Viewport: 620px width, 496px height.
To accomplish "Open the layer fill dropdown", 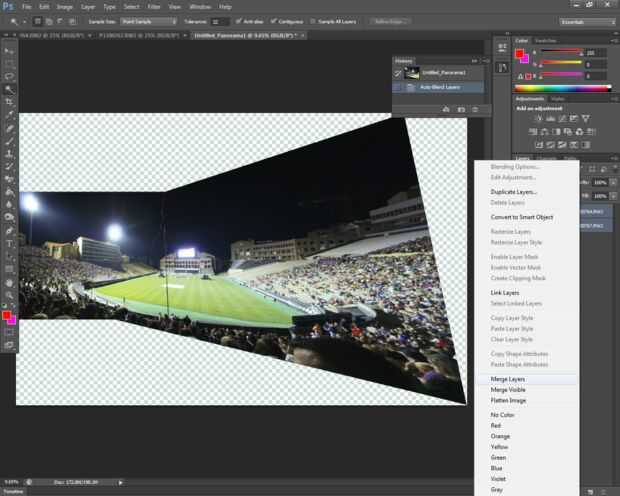I will click(x=613, y=196).
